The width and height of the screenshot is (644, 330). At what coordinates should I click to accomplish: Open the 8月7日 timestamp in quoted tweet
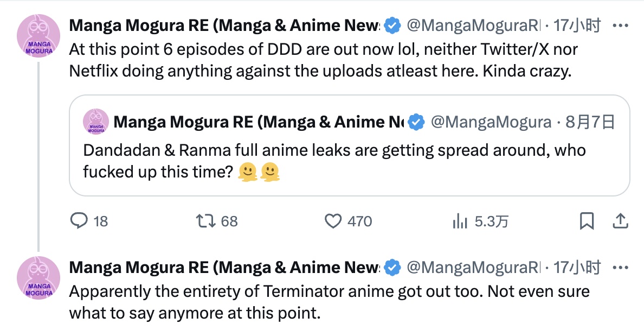[x=590, y=122]
